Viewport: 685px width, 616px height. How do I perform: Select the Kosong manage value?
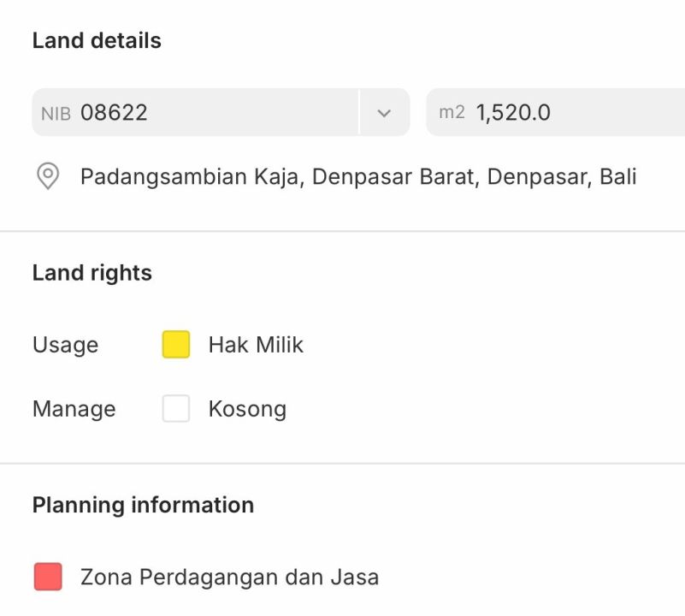pos(247,409)
